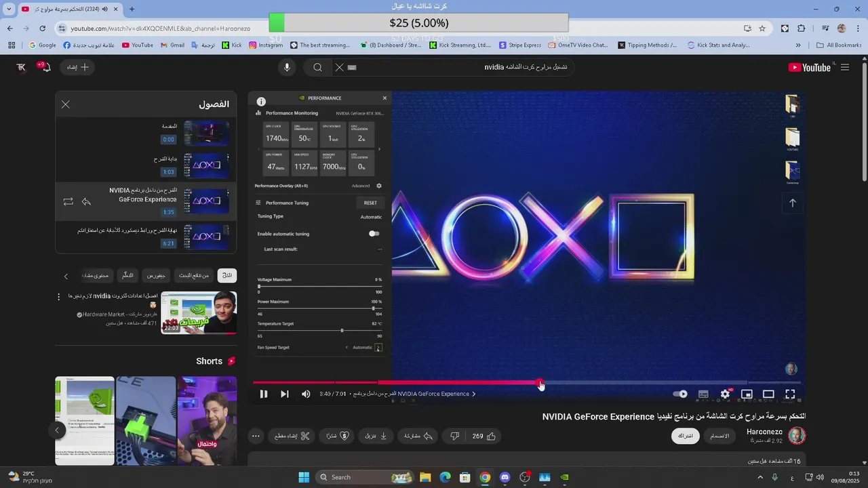Screen dimensions: 868x488
Task: Select the محتوى مشابه filter chip
Action: pos(96,275)
